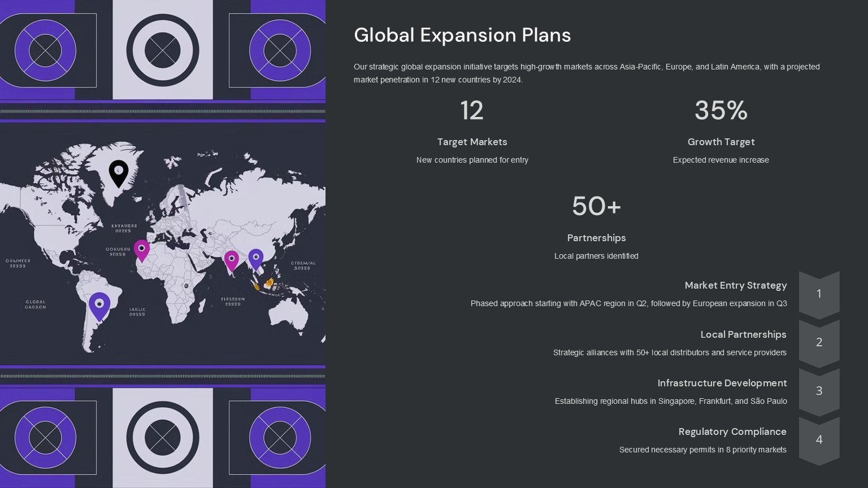Select the Market Entry Strategy heading
Image resolution: width=868 pixels, height=488 pixels.
click(735, 285)
